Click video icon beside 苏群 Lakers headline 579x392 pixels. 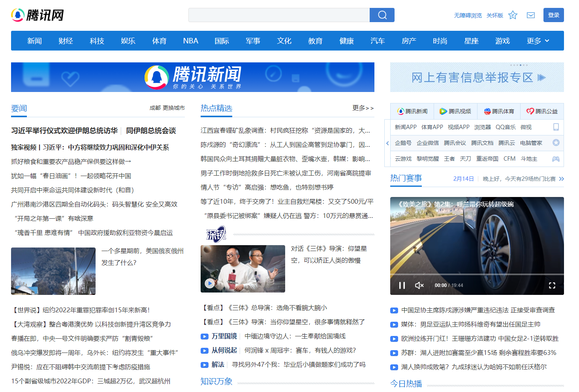tap(394, 353)
